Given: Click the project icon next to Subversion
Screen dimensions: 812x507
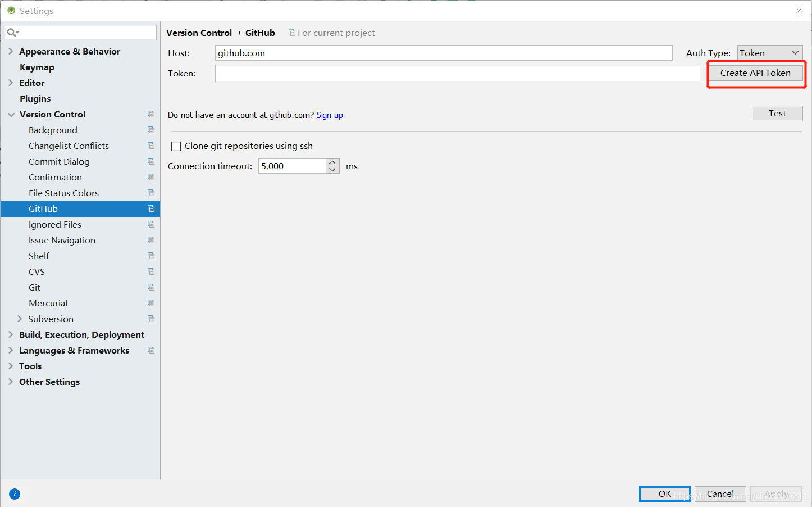Looking at the screenshot, I should pos(151,319).
